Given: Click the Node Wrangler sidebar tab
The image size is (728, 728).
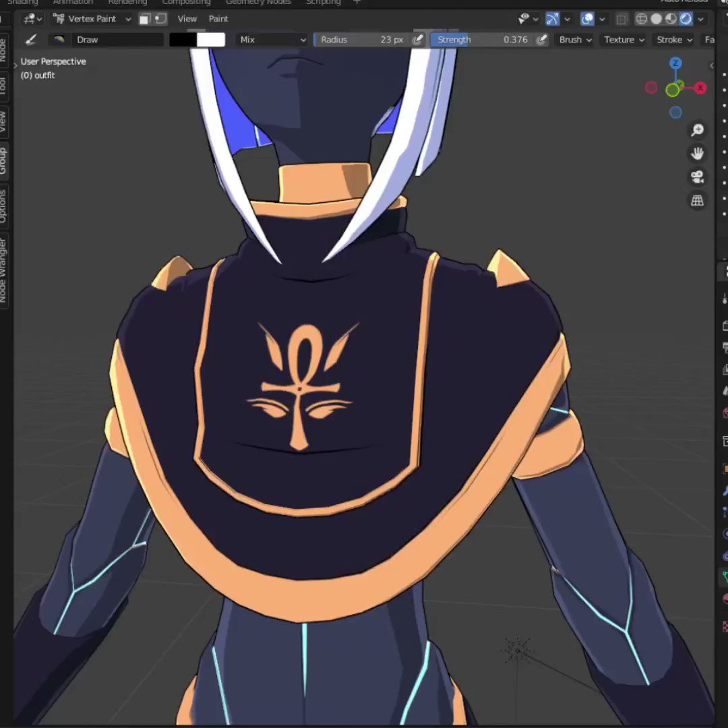Looking at the screenshot, I should point(5,266).
